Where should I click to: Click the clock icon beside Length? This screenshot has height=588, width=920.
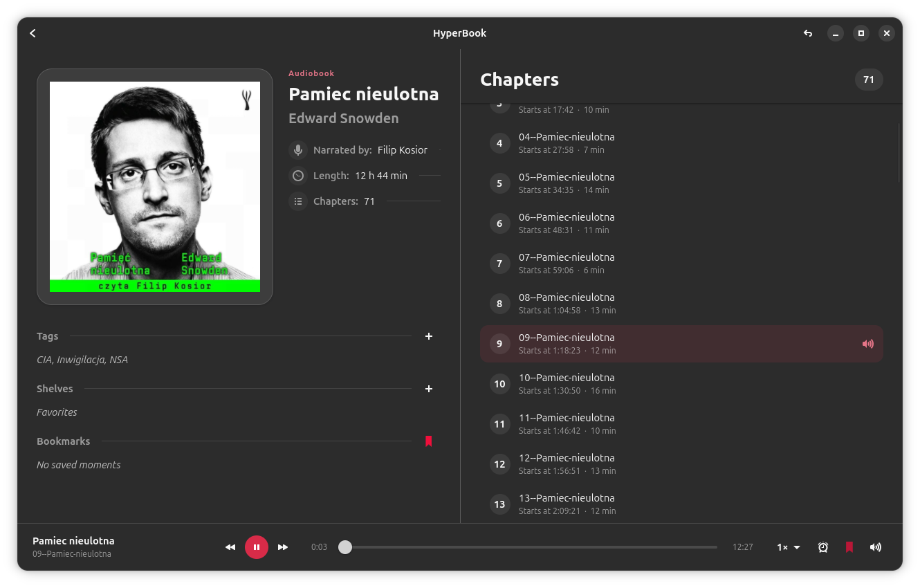298,176
